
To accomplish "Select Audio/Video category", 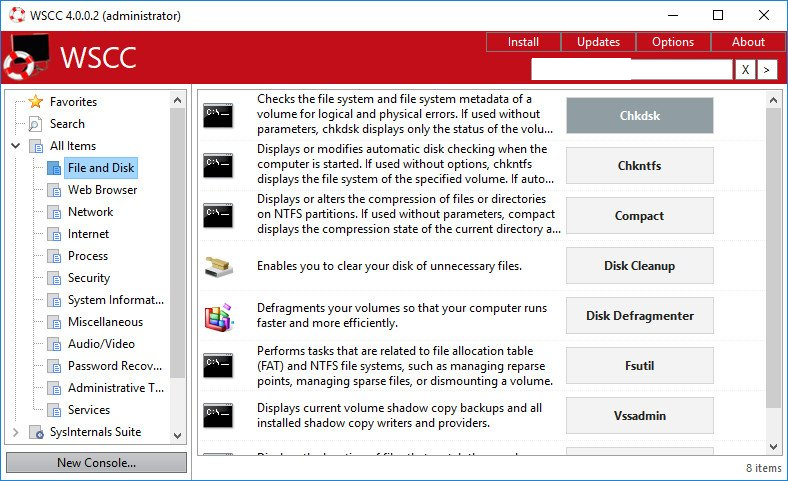I will point(102,344).
